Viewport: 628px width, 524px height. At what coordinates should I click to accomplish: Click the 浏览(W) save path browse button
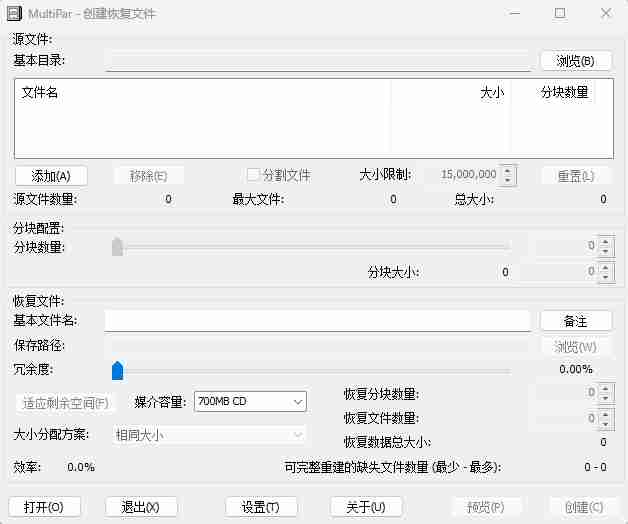[x=576, y=346]
